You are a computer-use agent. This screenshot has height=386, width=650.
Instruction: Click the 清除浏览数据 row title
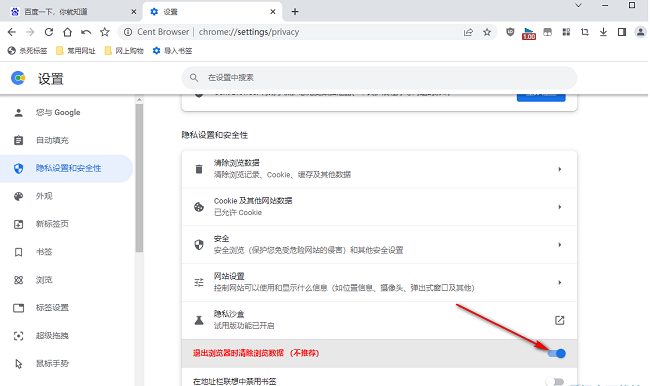(x=236, y=163)
